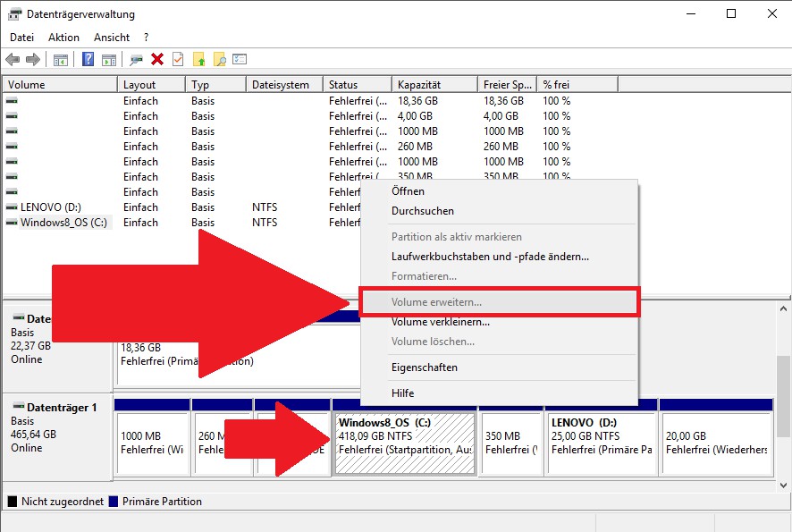Sort by the Dateisystem column header
792x532 pixels.
(281, 85)
